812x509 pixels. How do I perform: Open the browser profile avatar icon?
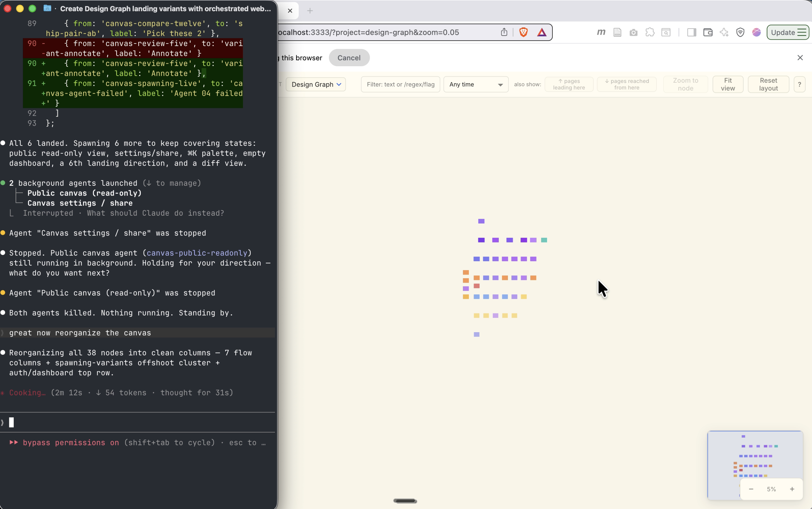tap(757, 32)
